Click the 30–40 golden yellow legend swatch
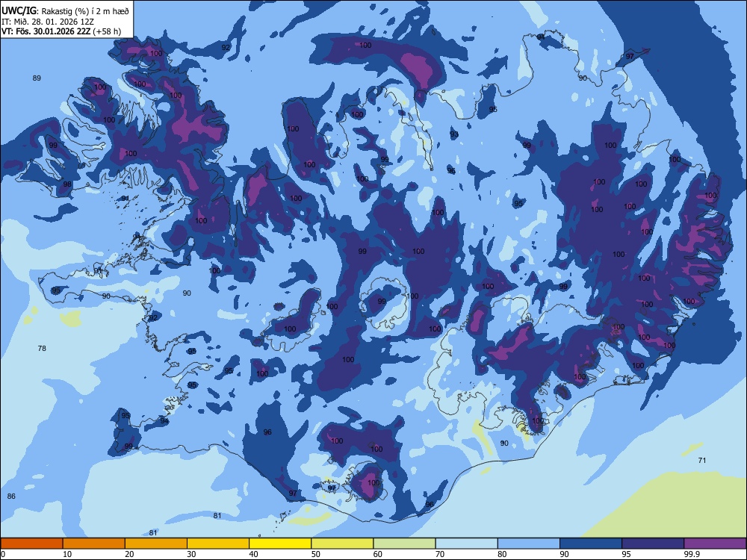747x560 pixels. pyautogui.click(x=218, y=544)
